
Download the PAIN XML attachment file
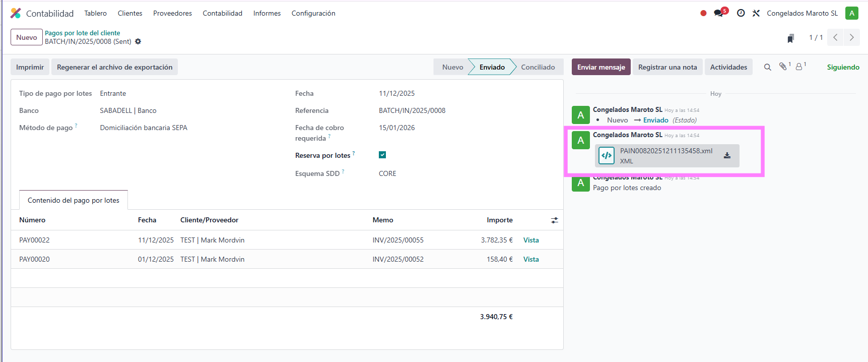click(727, 156)
